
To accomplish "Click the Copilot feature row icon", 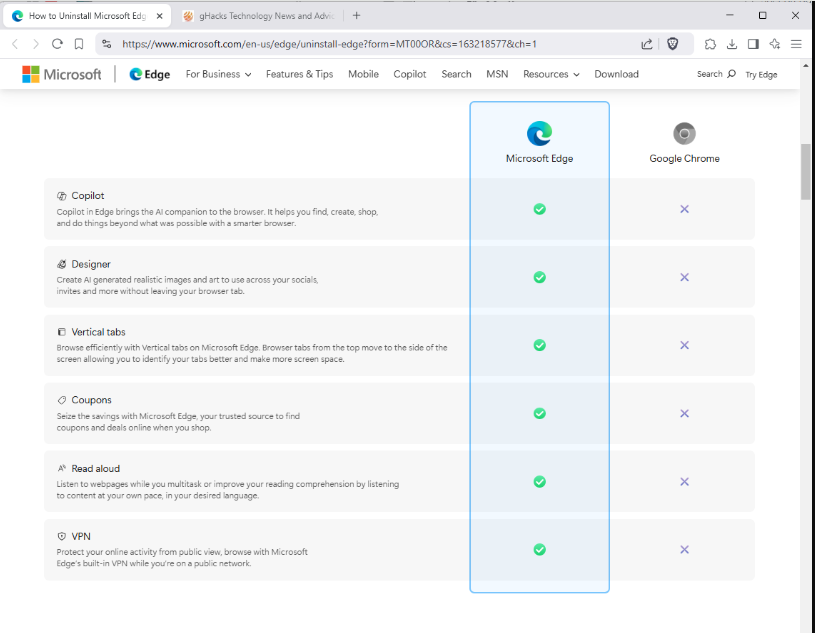I will tap(61, 196).
